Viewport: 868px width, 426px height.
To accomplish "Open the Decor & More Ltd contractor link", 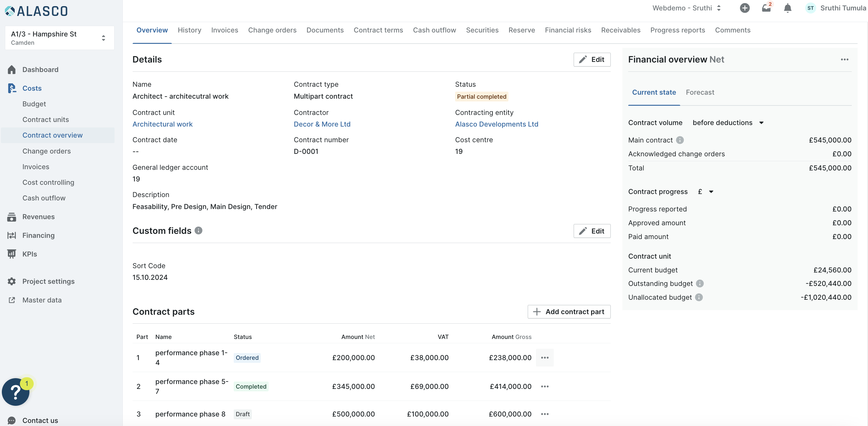I will pos(322,124).
